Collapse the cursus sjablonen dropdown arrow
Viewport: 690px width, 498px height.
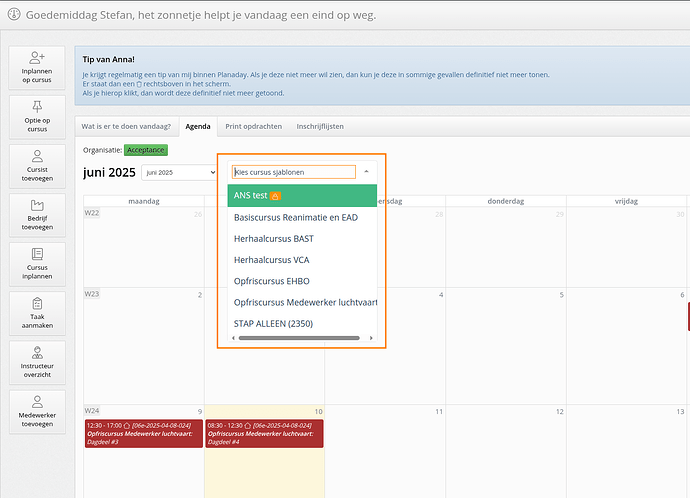tap(366, 172)
